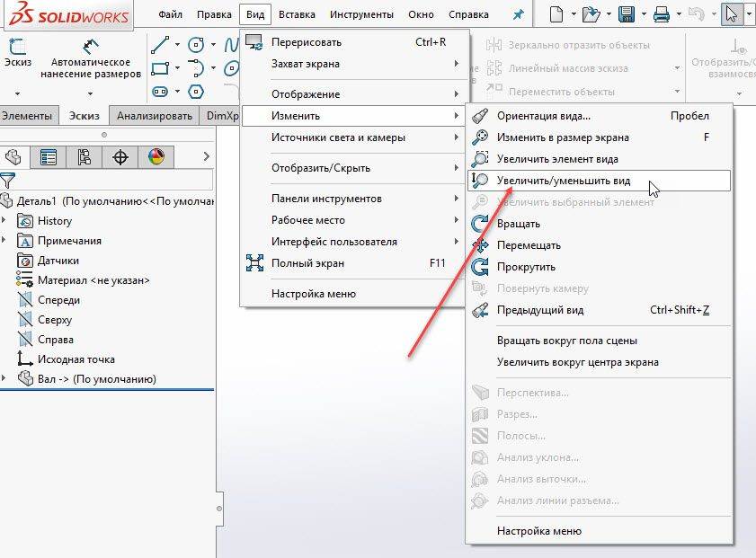
Task: Expand the Примечания tree node
Action: tap(4, 240)
